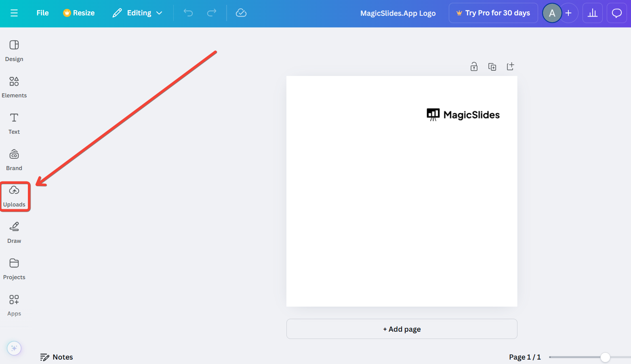Screen dimensions: 631x364
Task: Redo the last action
Action: click(212, 13)
